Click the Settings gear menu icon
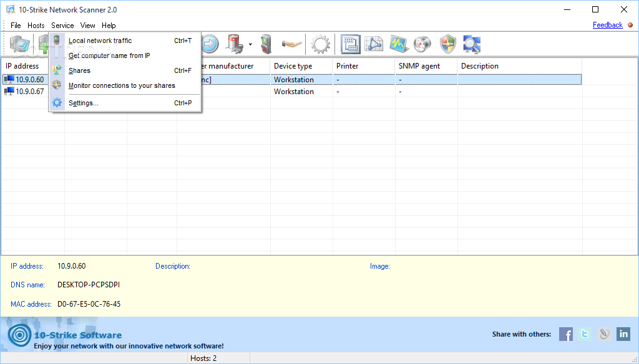The image size is (639, 364). pyautogui.click(x=57, y=103)
